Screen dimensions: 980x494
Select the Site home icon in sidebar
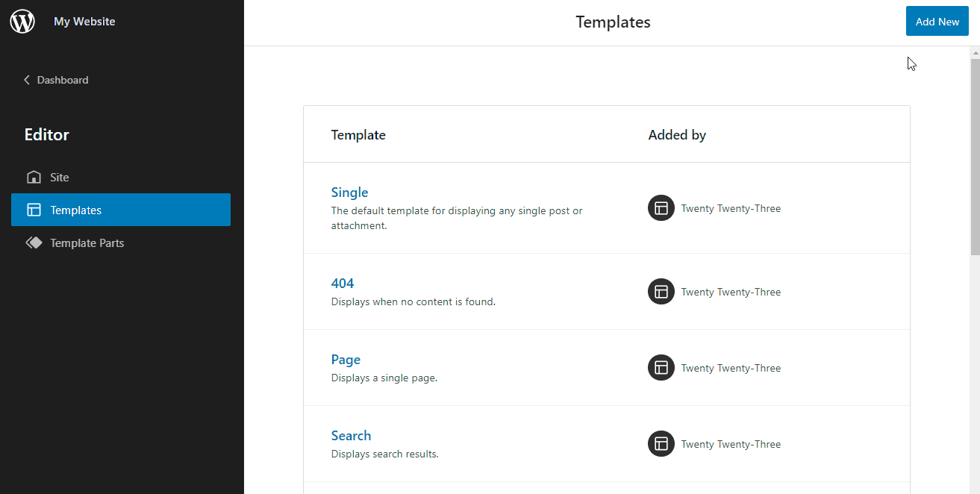34,177
